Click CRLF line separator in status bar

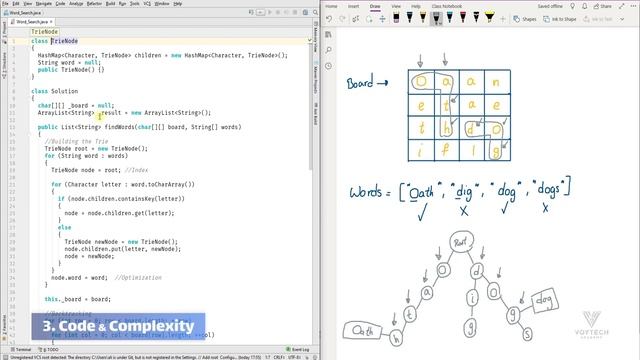tap(279, 357)
